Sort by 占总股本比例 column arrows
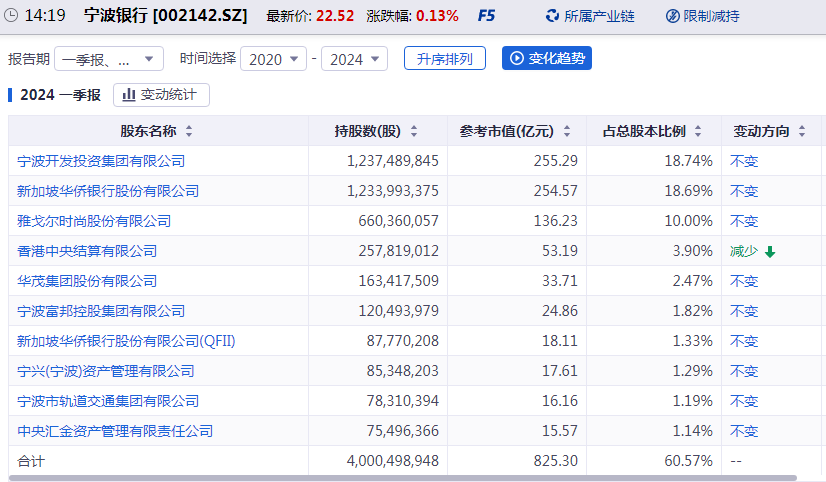This screenshot has width=826, height=482. [x=698, y=131]
